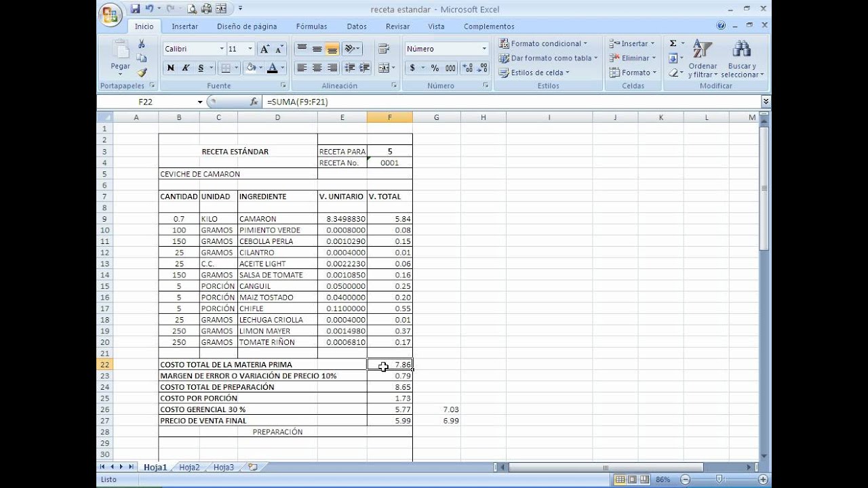Click the vertical scrollbar thumb
This screenshot has width=868, height=488.
(765, 188)
